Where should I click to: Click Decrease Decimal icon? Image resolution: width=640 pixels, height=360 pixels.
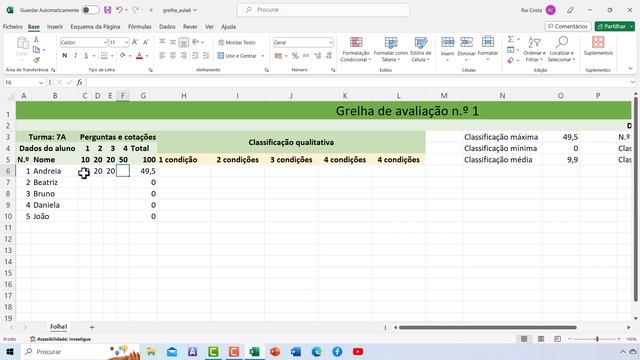(x=329, y=56)
